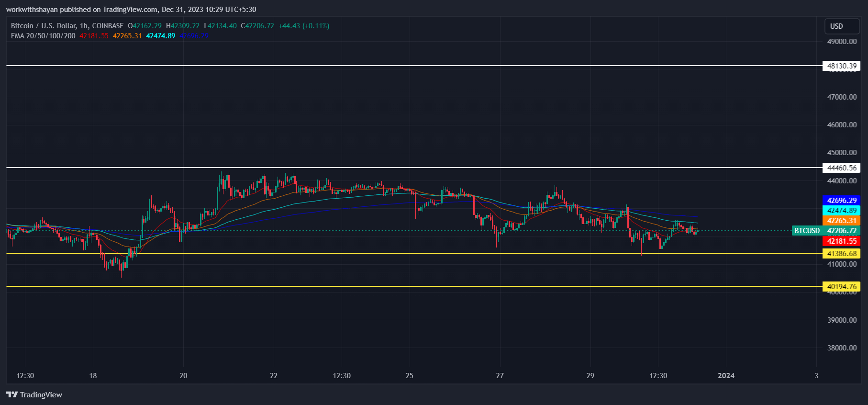Select the 48130.39 horizontal line label
The width and height of the screenshot is (868, 405).
tap(841, 66)
